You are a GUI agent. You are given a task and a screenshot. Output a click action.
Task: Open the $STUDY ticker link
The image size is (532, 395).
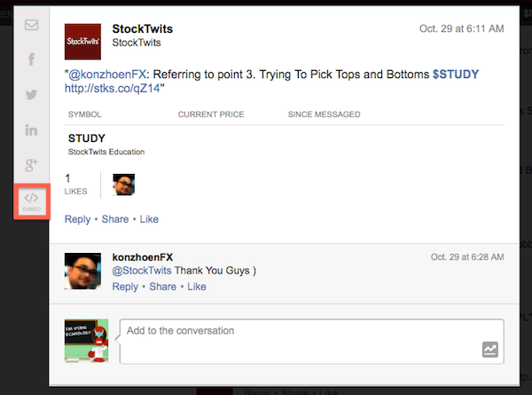tap(456, 75)
